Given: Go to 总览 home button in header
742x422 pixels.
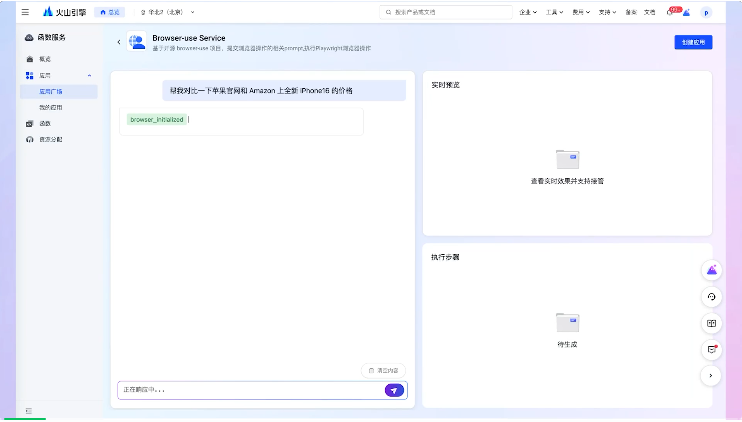Looking at the screenshot, I should point(110,12).
